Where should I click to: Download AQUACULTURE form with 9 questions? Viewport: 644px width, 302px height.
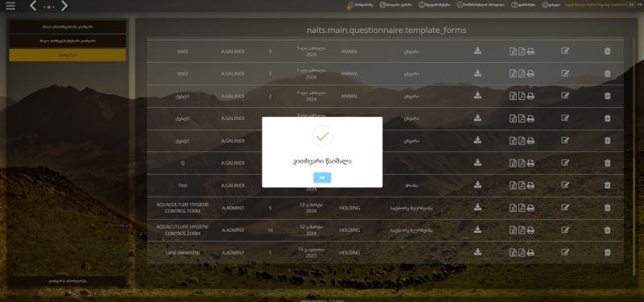coord(477,207)
